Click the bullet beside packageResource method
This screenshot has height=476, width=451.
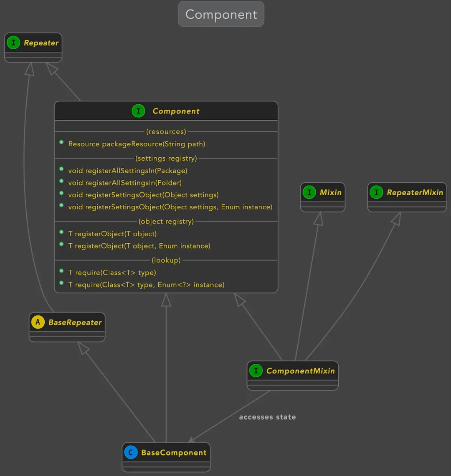(x=61, y=142)
